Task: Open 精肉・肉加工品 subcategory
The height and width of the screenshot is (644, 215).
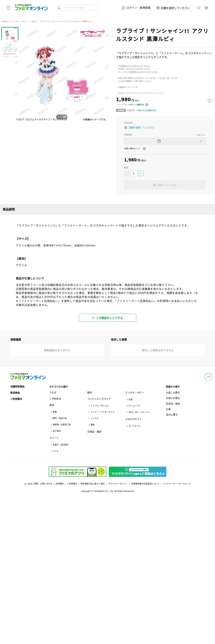Action: (x=60, y=418)
